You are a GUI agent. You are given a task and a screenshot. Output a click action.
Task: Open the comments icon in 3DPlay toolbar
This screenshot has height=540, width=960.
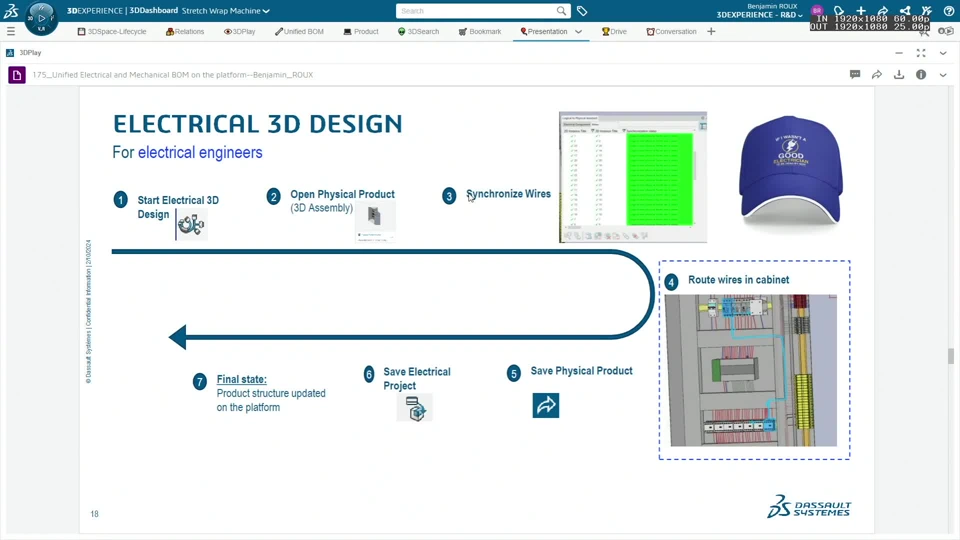click(x=855, y=75)
